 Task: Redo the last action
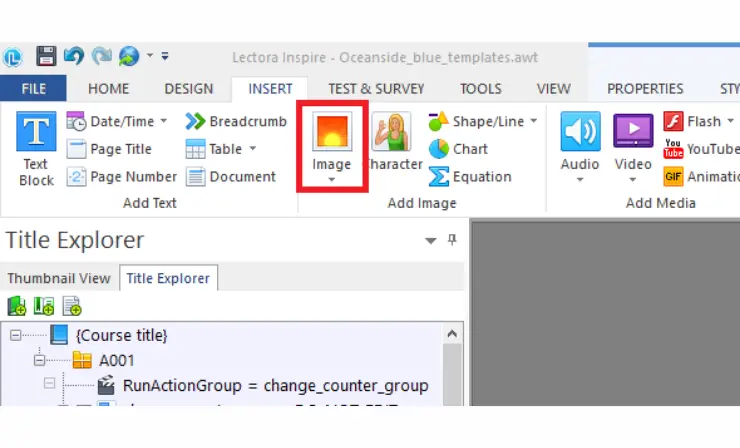101,56
